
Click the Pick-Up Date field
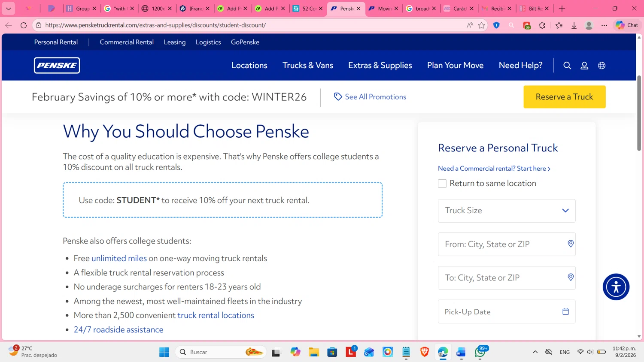pos(507,312)
